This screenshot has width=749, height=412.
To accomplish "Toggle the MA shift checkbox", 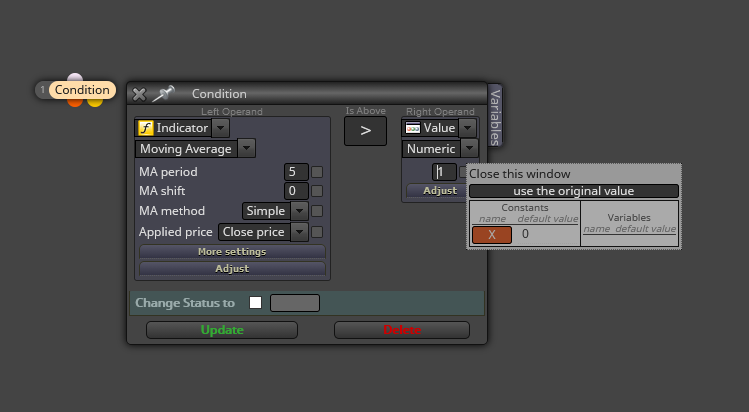I will pyautogui.click(x=317, y=191).
